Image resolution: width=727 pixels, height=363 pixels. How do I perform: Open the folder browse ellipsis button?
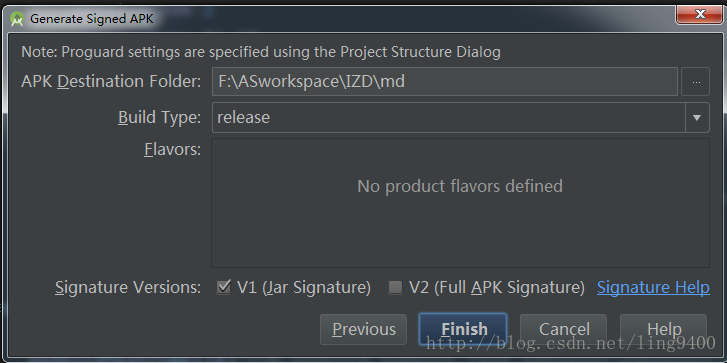[x=695, y=82]
